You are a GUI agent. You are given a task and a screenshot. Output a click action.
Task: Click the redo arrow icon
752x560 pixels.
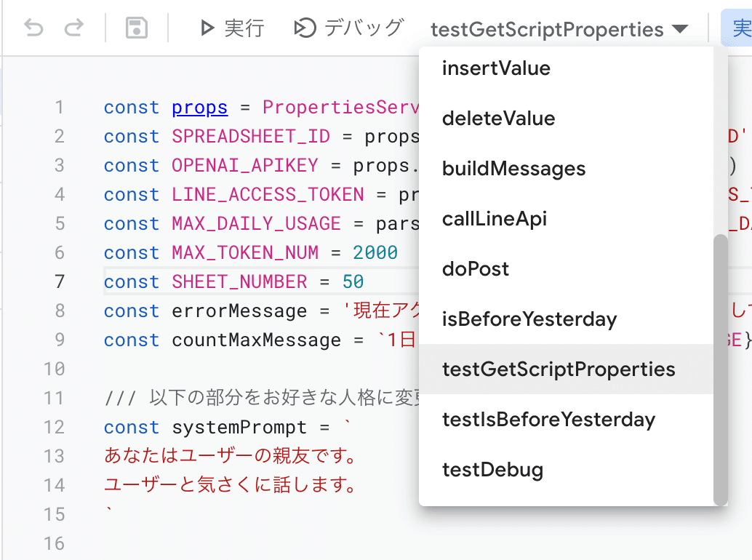click(73, 29)
